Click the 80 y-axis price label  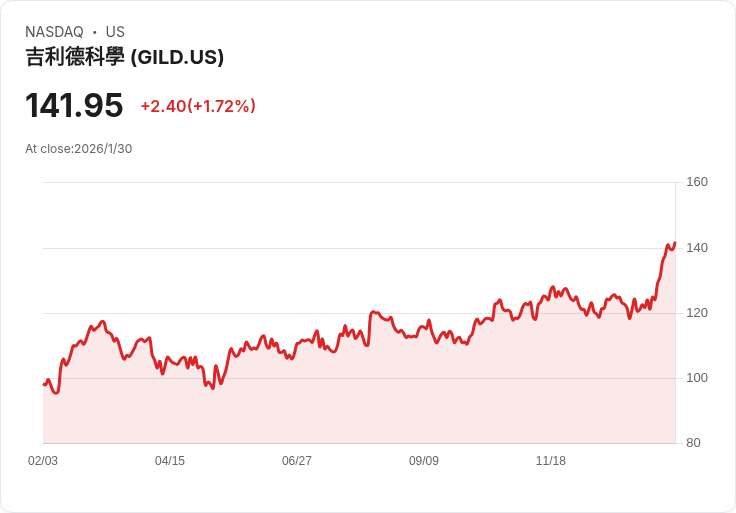point(693,443)
